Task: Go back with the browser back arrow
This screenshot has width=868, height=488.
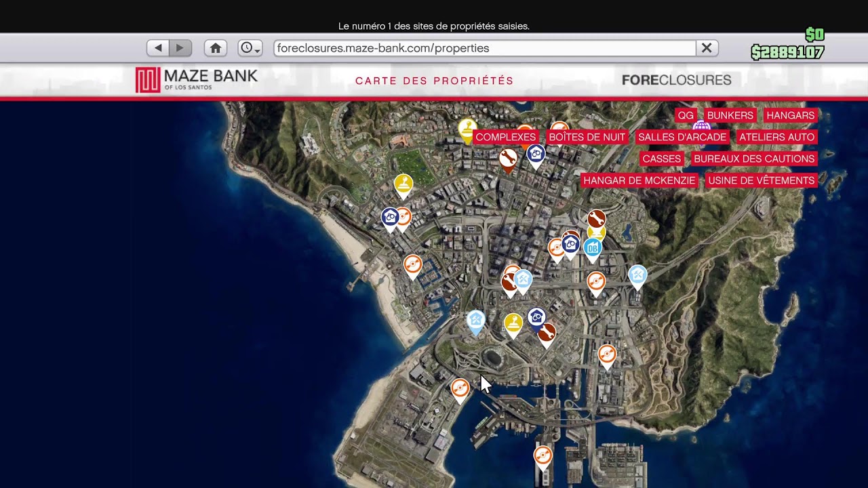Action: (x=158, y=48)
